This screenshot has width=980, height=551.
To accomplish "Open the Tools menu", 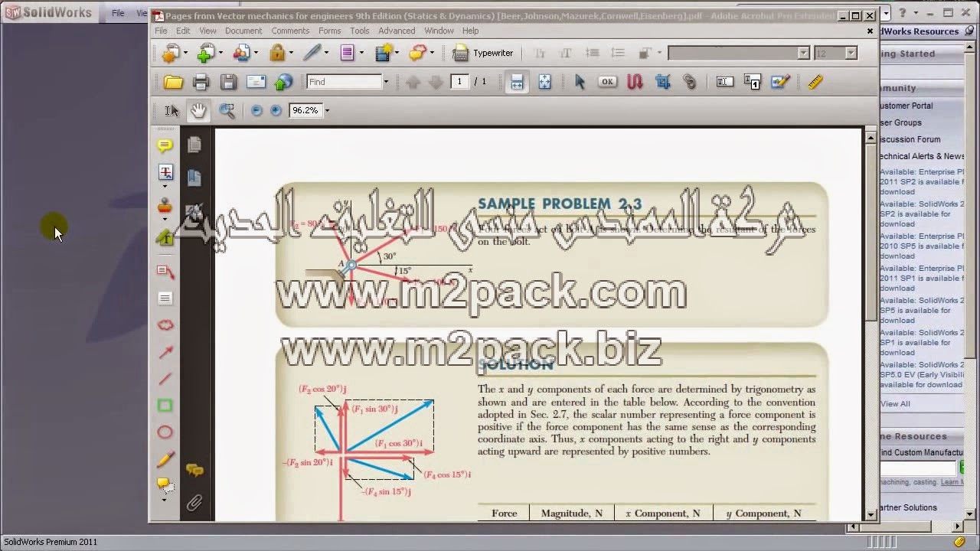I will click(x=360, y=31).
